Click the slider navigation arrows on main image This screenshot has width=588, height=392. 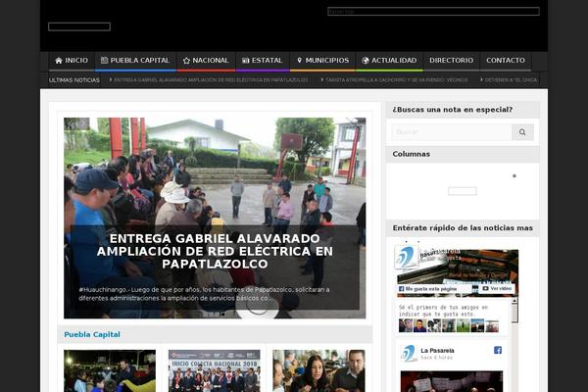(x=76, y=123)
